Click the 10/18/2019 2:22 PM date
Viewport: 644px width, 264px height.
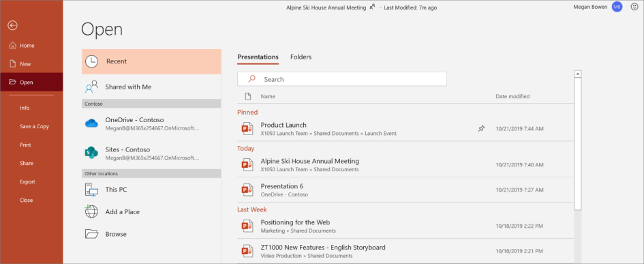point(519,226)
